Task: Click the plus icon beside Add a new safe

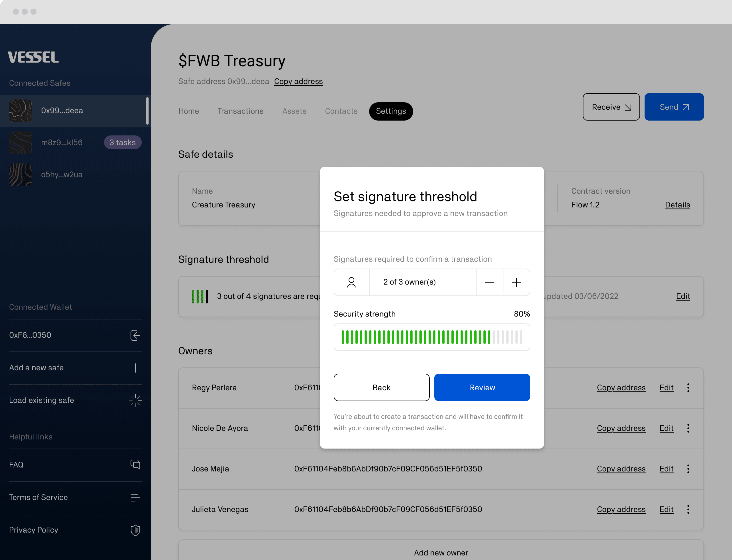Action: point(135,368)
